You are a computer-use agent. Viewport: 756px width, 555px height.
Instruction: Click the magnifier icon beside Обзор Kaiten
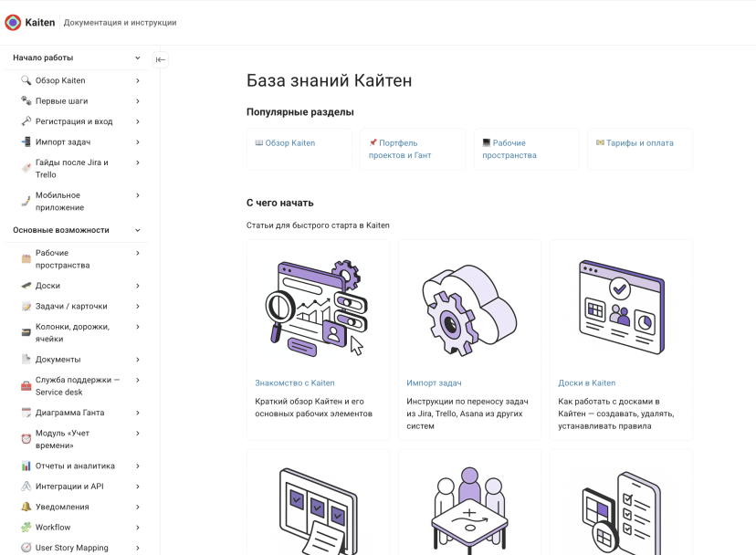pos(26,80)
